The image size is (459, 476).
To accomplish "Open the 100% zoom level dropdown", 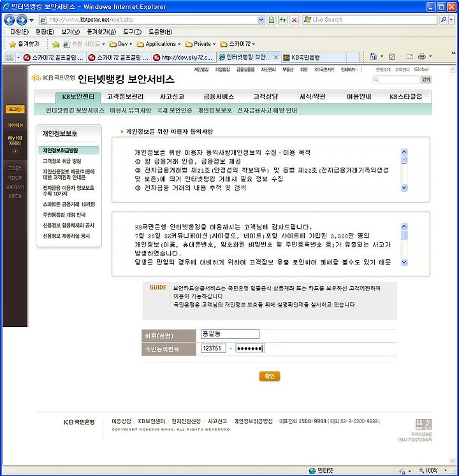I will (x=446, y=470).
